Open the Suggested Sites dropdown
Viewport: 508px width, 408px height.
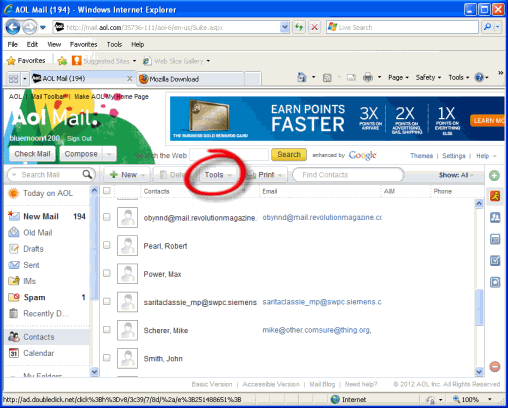coord(134,61)
